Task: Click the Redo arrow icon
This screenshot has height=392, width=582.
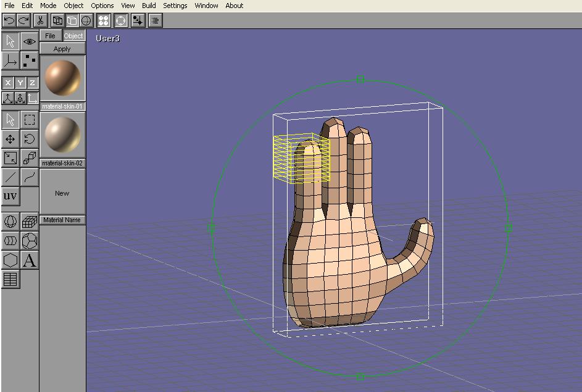Action: 23,20
